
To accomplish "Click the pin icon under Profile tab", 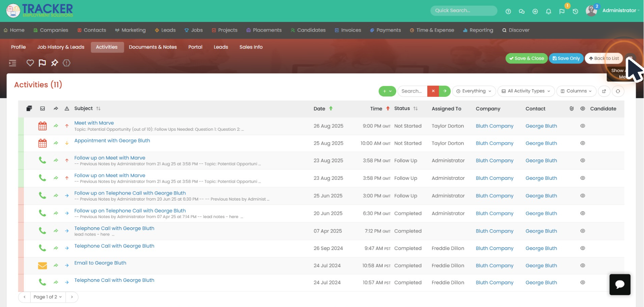I will 55,63.
